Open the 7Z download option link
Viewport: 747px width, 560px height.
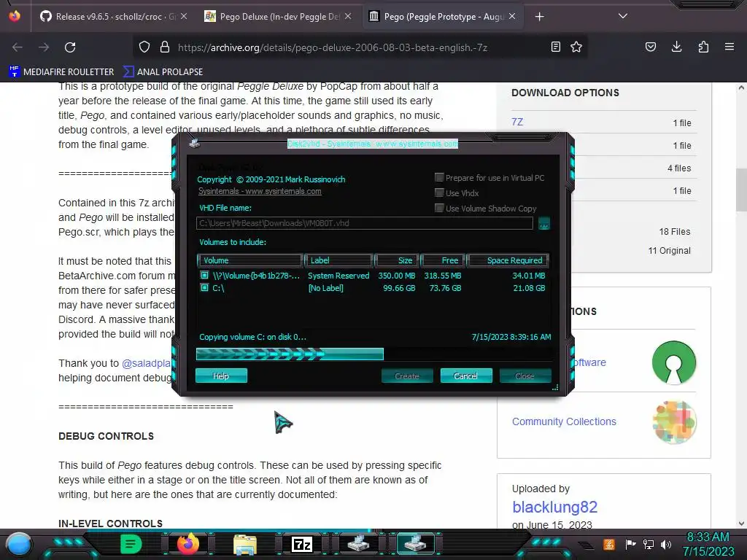point(517,122)
